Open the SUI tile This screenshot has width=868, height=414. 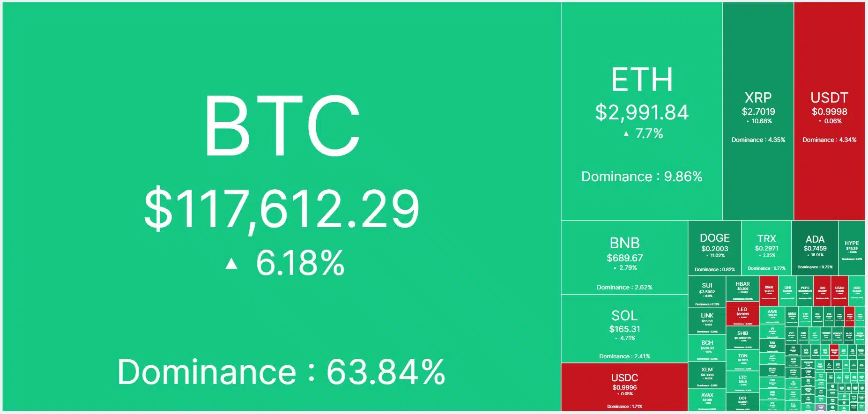tap(707, 291)
